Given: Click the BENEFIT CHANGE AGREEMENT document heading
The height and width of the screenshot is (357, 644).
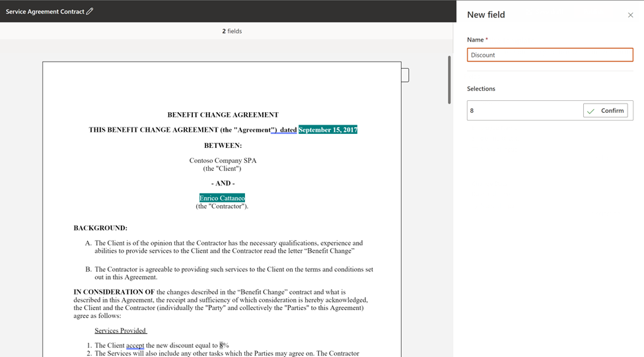Looking at the screenshot, I should pos(223,115).
